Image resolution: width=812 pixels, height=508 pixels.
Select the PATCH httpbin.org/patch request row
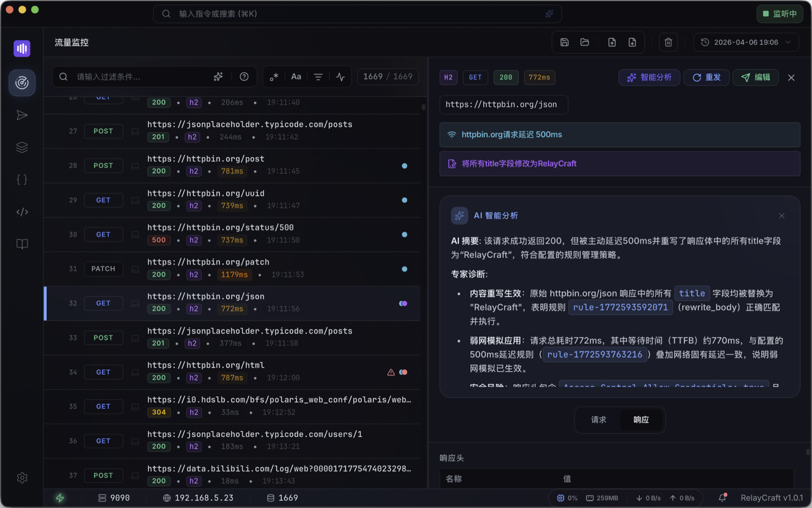pos(232,269)
